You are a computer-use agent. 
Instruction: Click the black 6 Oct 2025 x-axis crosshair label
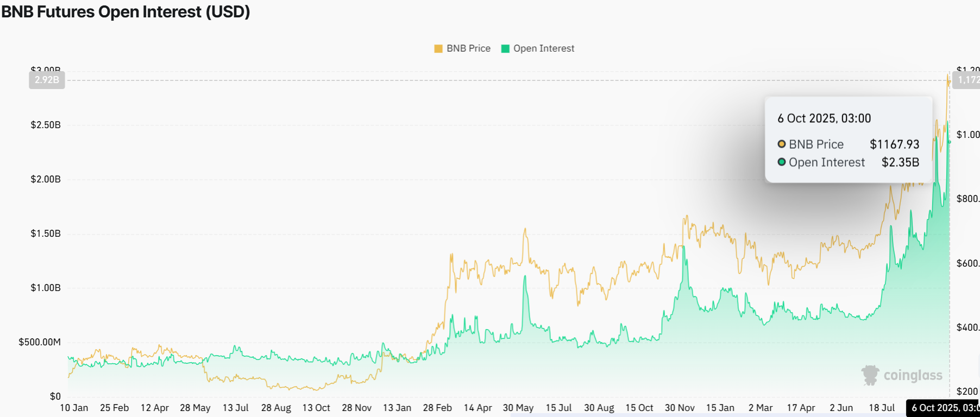coord(943,408)
